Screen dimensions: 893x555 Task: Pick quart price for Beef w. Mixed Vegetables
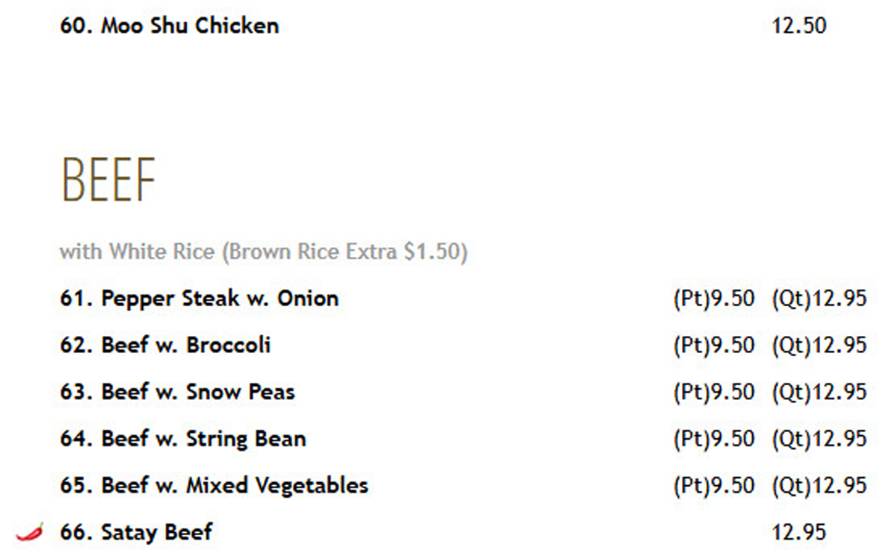click(819, 485)
